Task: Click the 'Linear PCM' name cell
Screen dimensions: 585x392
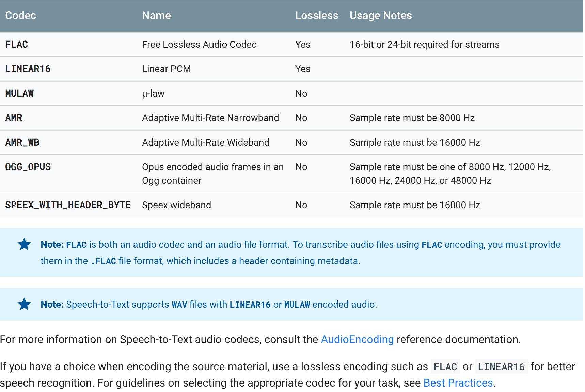Action: 167,69
